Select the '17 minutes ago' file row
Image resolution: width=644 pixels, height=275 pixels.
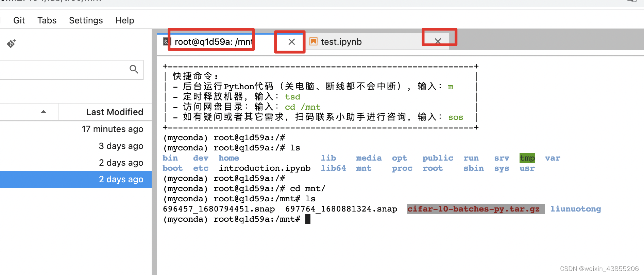(76, 129)
